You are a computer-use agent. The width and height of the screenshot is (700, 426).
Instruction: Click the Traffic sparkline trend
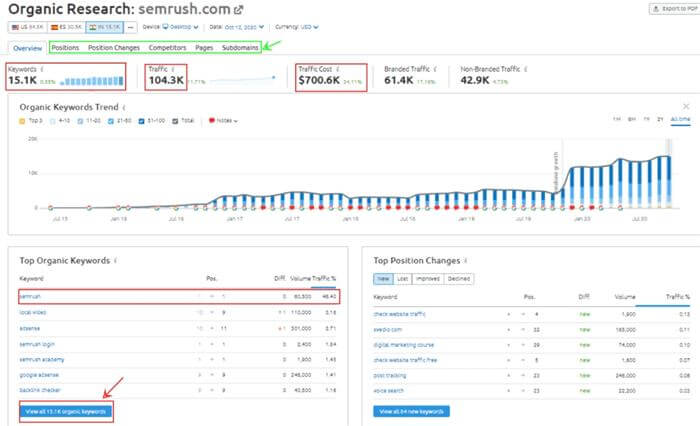click(242, 79)
